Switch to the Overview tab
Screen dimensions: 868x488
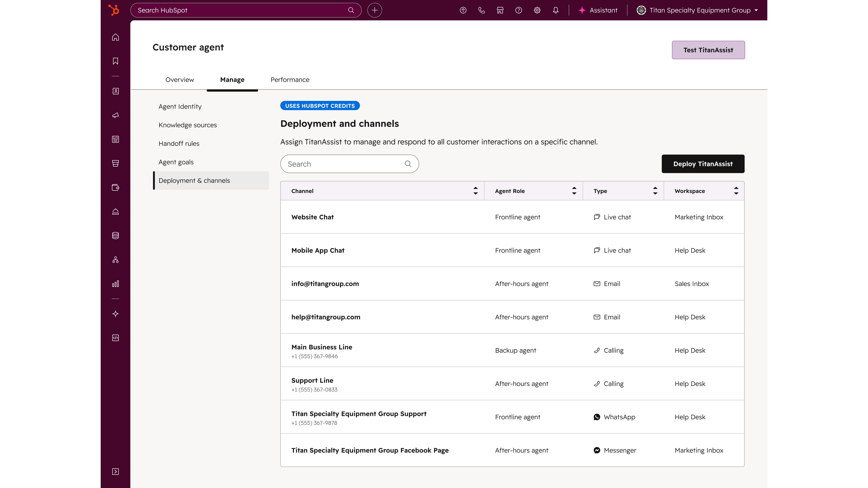click(x=180, y=79)
